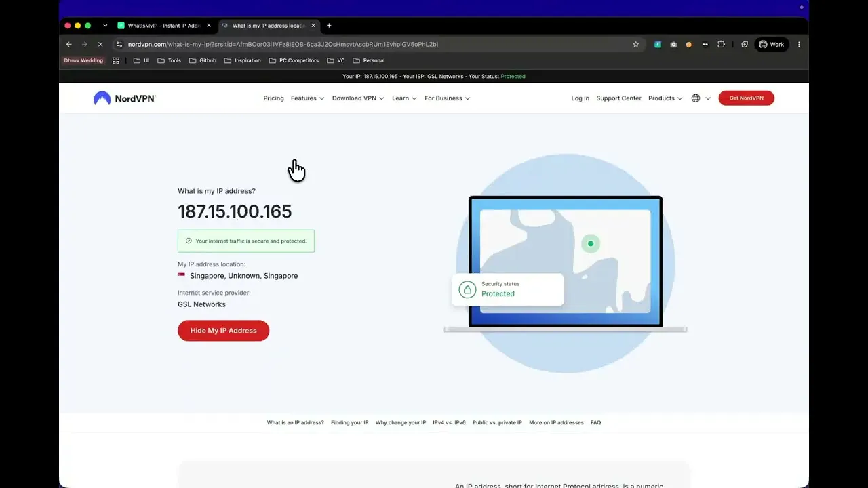This screenshot has width=868, height=488.
Task: Go to the Pricing page
Action: point(273,98)
